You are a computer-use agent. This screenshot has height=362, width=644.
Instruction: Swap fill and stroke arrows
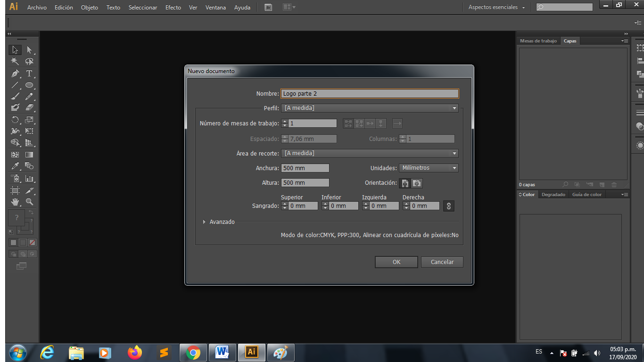31,213
